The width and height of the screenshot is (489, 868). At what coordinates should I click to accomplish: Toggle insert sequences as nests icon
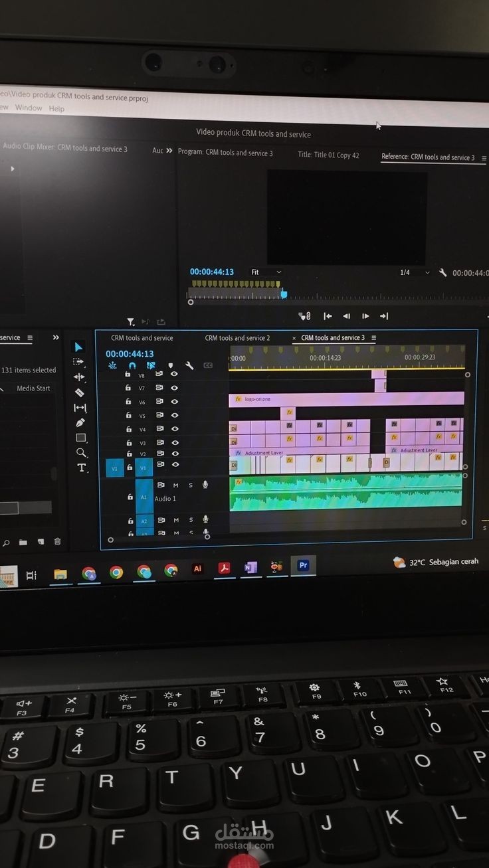[x=112, y=365]
